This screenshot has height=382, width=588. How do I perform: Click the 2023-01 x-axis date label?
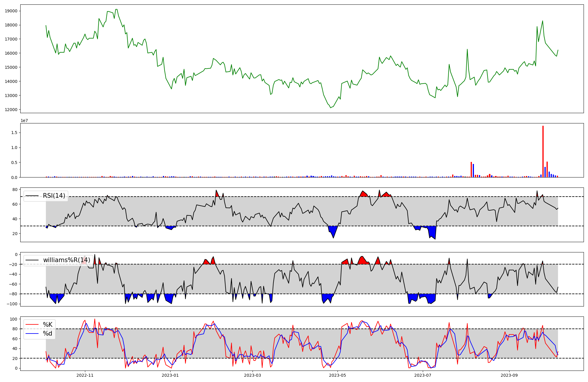[170, 375]
